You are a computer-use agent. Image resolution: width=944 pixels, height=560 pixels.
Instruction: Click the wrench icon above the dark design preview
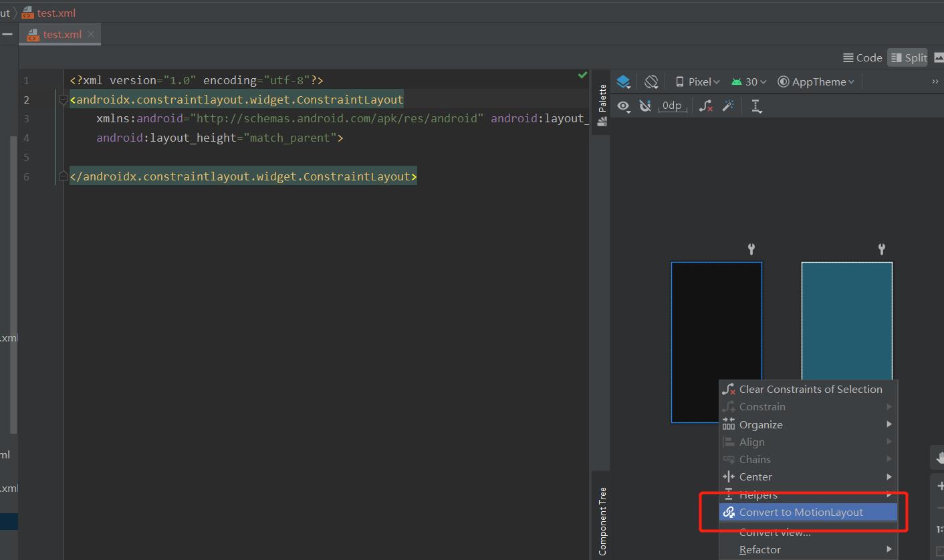(751, 249)
